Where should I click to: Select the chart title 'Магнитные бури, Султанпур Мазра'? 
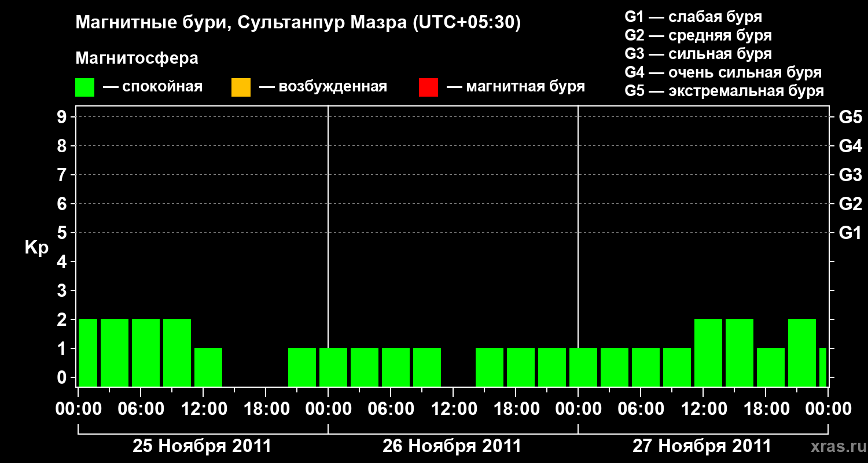click(240, 23)
